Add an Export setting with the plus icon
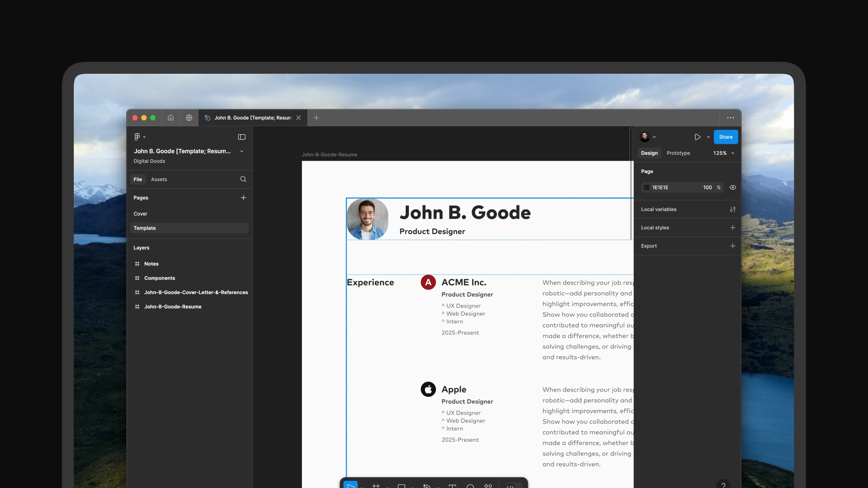Image resolution: width=868 pixels, height=488 pixels. [732, 246]
